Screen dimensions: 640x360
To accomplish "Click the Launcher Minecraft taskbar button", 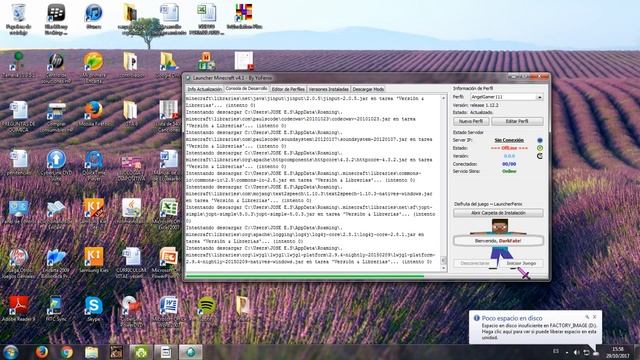I will click(191, 352).
